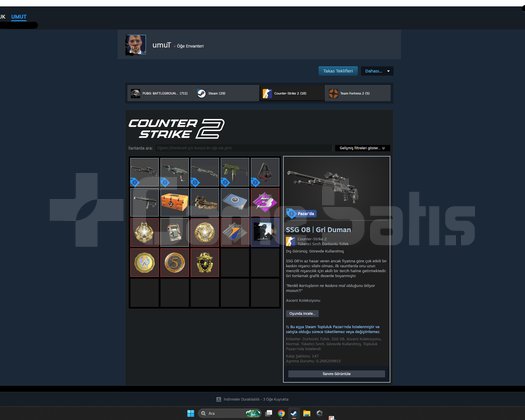Select the orange weapon case item
Screen dimensions: 525x420
coord(174,202)
